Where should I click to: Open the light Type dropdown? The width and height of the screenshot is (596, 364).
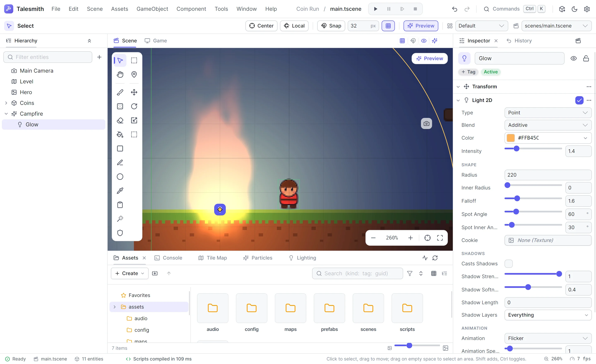pos(548,113)
